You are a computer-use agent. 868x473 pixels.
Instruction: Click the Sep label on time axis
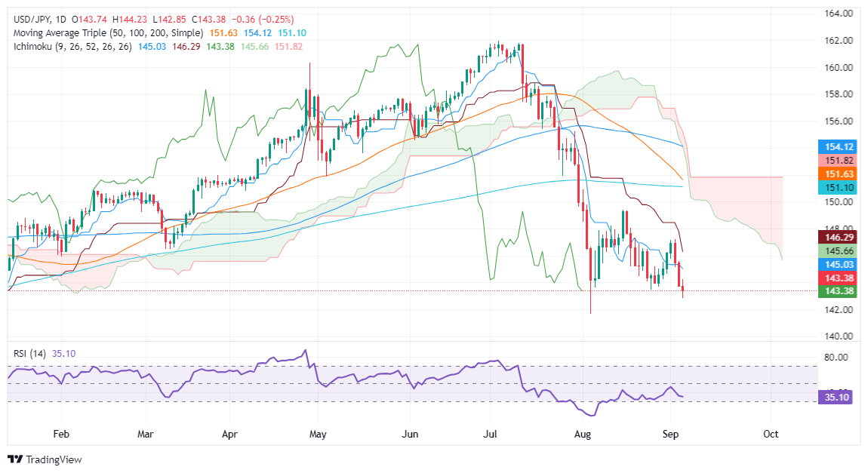pos(670,435)
